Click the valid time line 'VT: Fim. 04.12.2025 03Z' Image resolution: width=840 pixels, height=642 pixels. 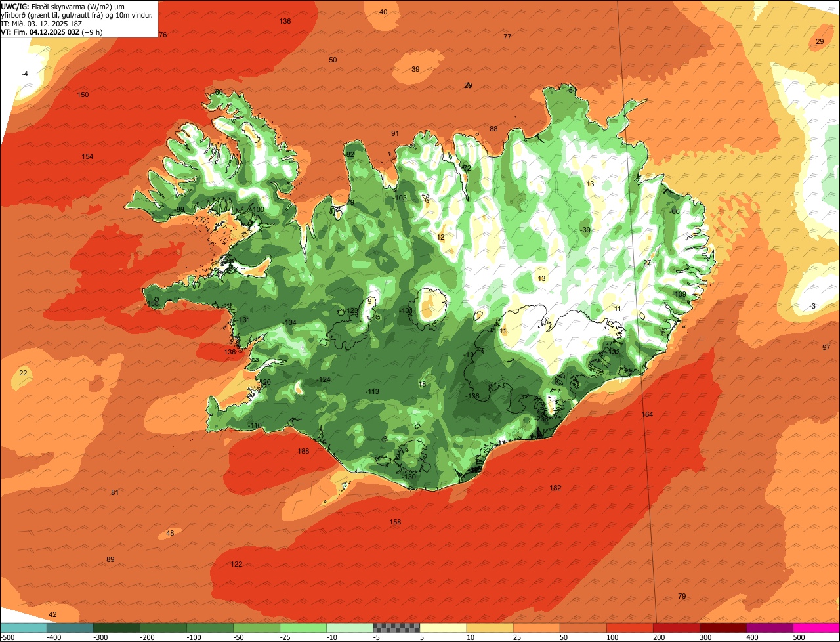[40, 32]
